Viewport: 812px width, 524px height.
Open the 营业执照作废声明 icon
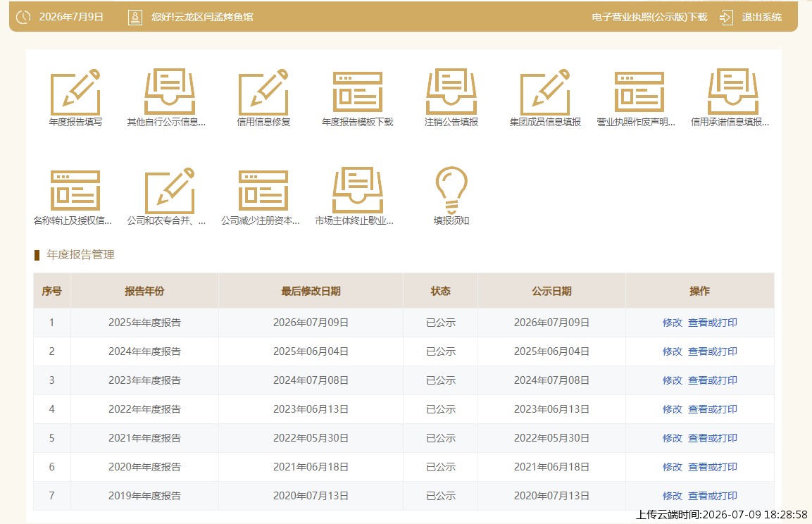pyautogui.click(x=639, y=92)
